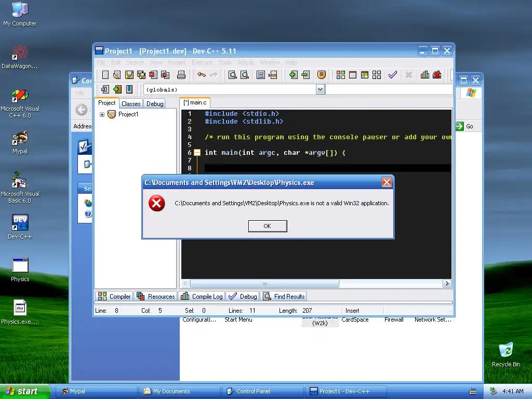The height and width of the screenshot is (399, 532).
Task: Select the Project tab in left panel
Action: tap(107, 103)
